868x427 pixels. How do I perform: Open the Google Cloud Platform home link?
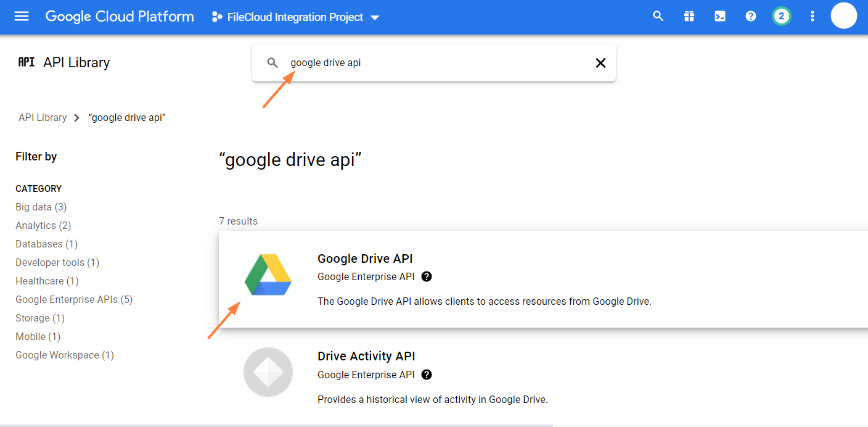[119, 17]
